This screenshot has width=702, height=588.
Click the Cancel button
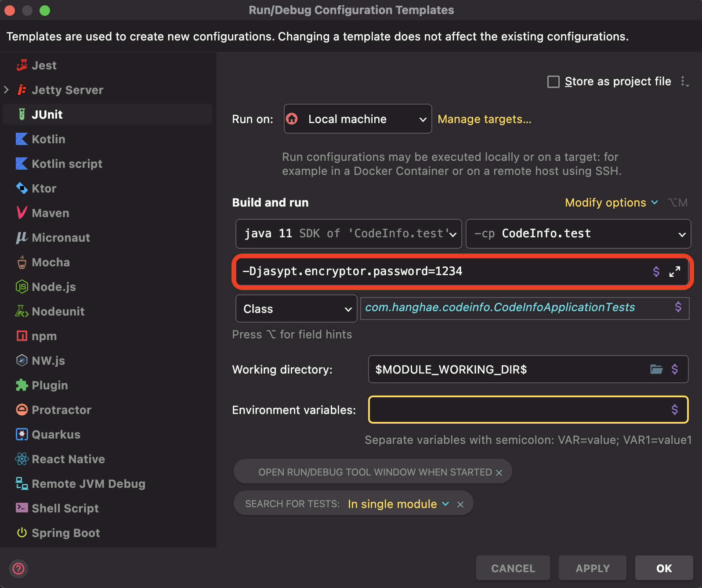tap(513, 568)
